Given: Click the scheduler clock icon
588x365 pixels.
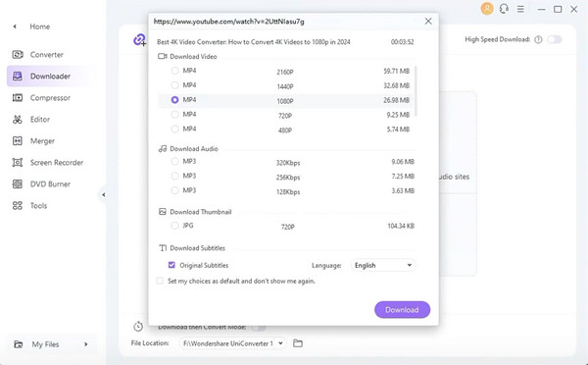Looking at the screenshot, I should click(138, 327).
